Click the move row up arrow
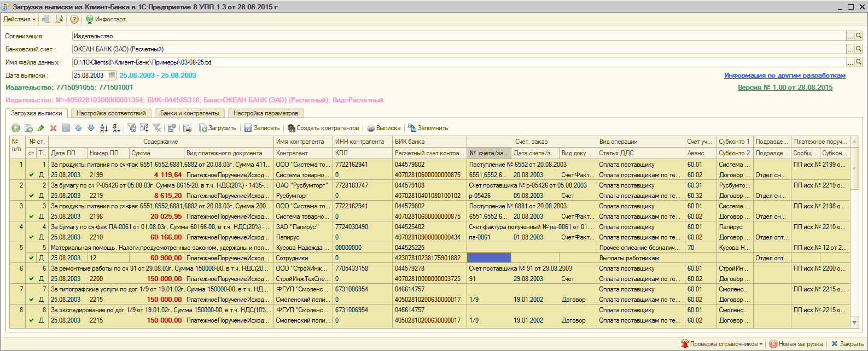This screenshot has width=868, height=351. point(78,128)
